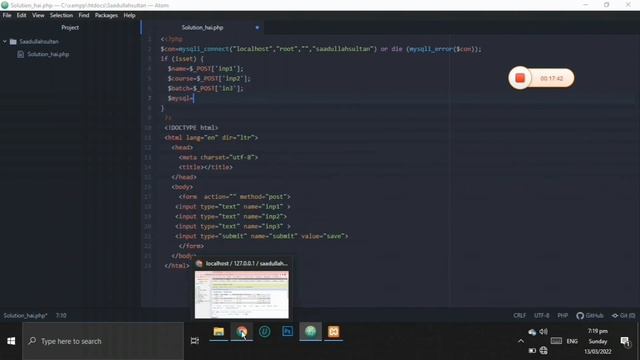Click the html lang="en" line
Viewport: 640px width, 360px height.
click(211, 138)
